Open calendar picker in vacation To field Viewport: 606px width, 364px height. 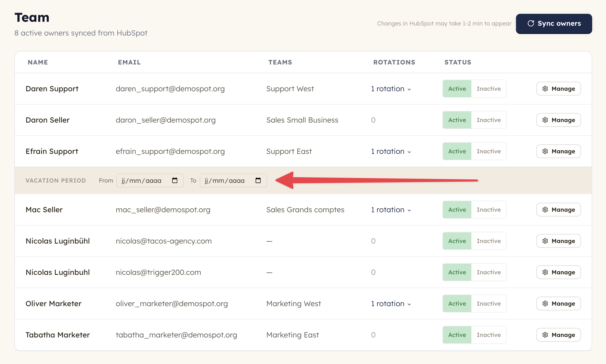(x=258, y=180)
